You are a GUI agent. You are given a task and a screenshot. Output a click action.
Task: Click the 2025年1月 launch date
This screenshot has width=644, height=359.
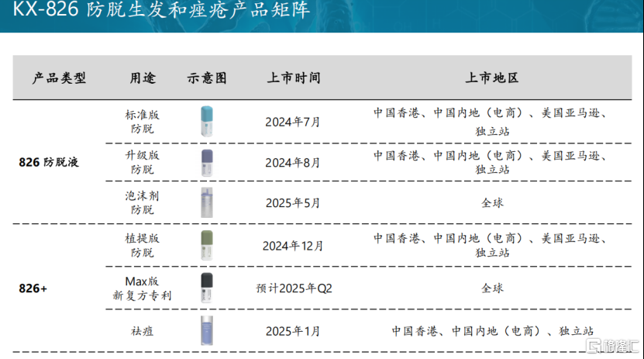[x=292, y=331]
